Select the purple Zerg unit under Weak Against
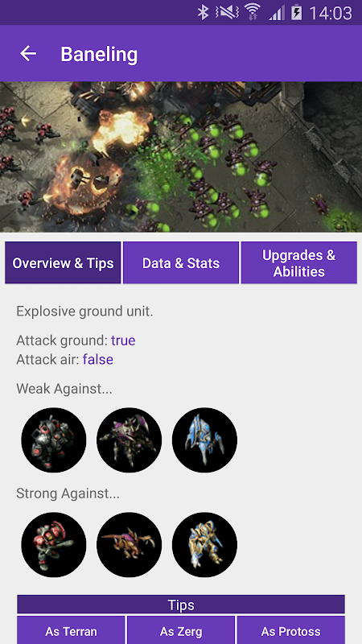This screenshot has height=644, width=362. click(130, 440)
